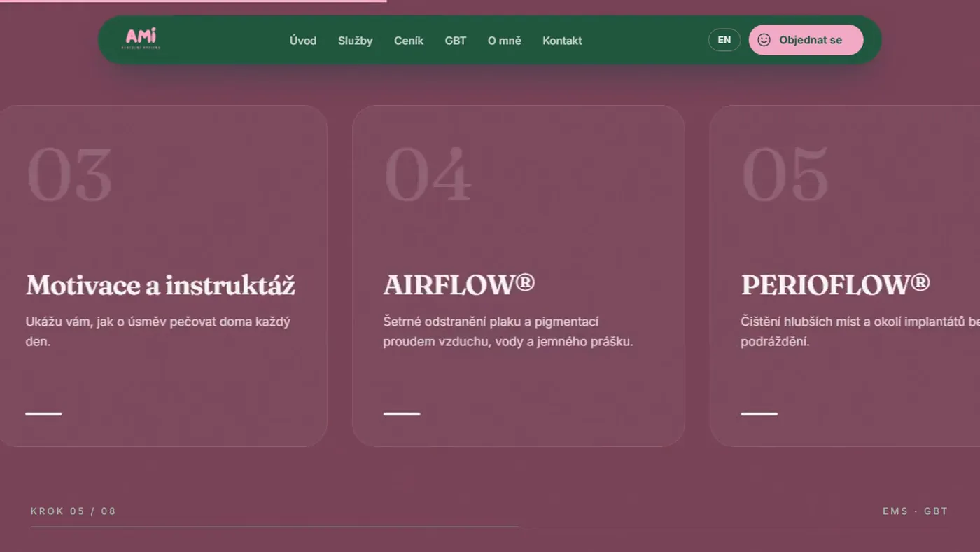Switch language with the EN button

click(724, 40)
